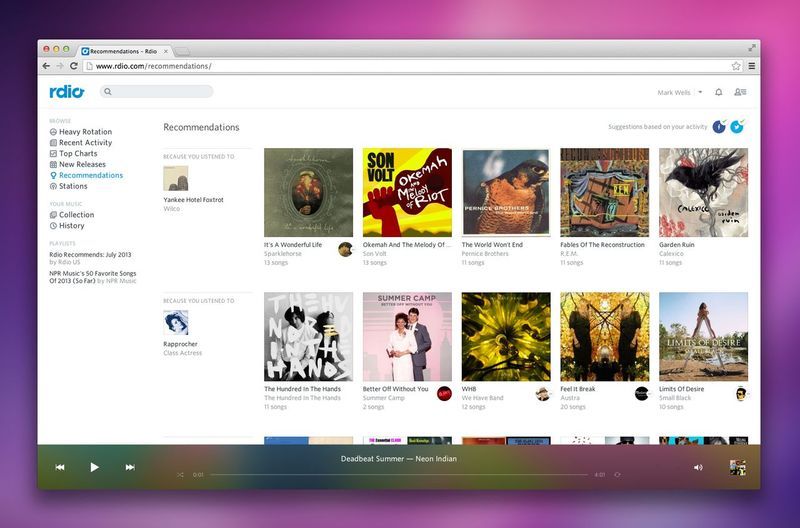Click the song progress bar
The height and width of the screenshot is (528, 800).
(400, 475)
